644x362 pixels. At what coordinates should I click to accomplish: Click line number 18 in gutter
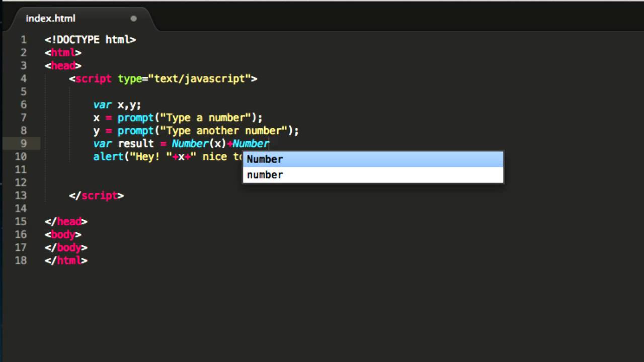click(21, 261)
